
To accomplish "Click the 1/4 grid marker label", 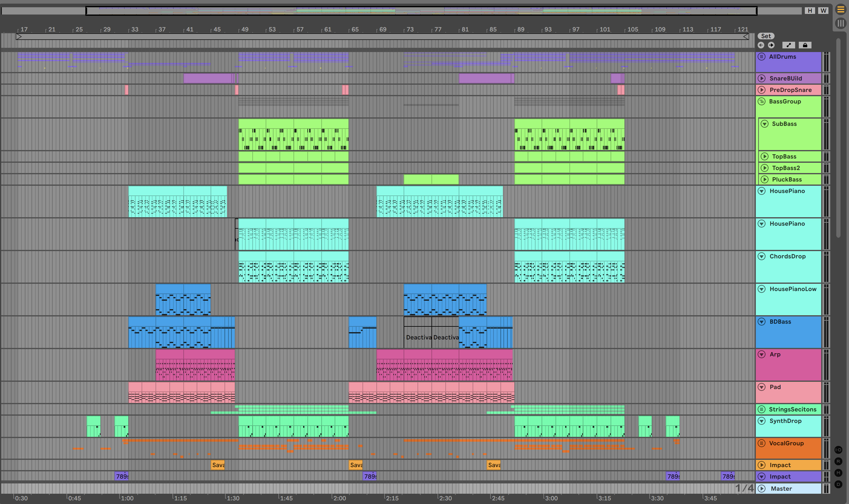I will click(x=744, y=488).
